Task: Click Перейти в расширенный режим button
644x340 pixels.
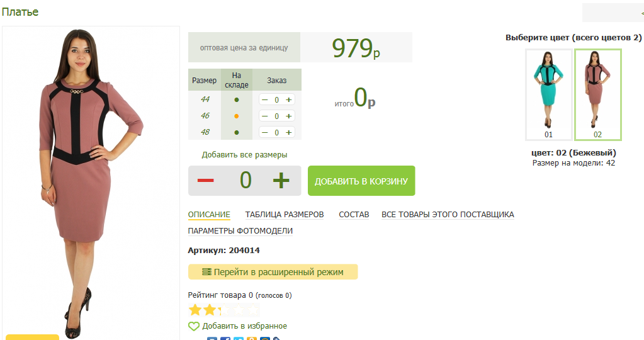Action: pyautogui.click(x=273, y=272)
